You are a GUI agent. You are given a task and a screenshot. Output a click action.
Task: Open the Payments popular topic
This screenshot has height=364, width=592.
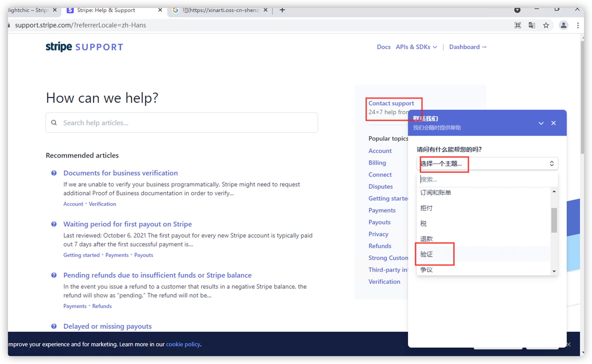(382, 210)
